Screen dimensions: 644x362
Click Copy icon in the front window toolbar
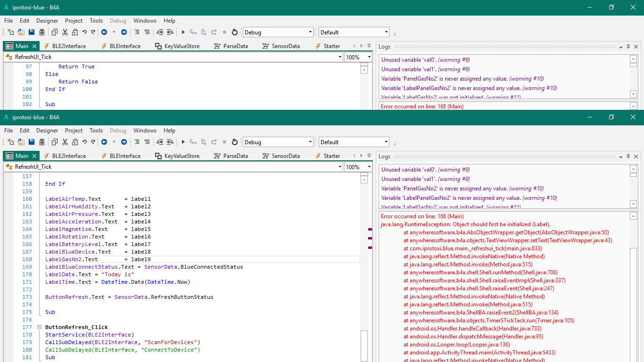click(x=54, y=142)
